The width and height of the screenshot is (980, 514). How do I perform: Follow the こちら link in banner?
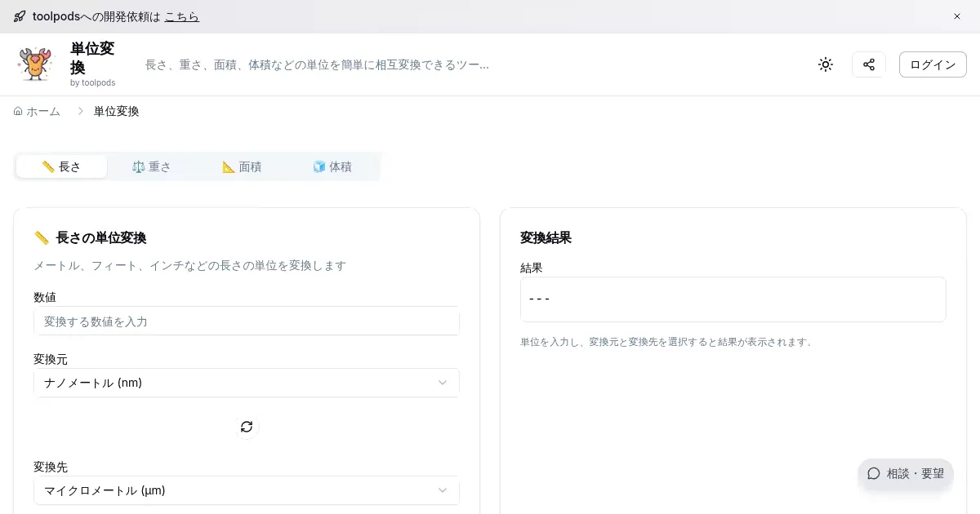pyautogui.click(x=181, y=16)
